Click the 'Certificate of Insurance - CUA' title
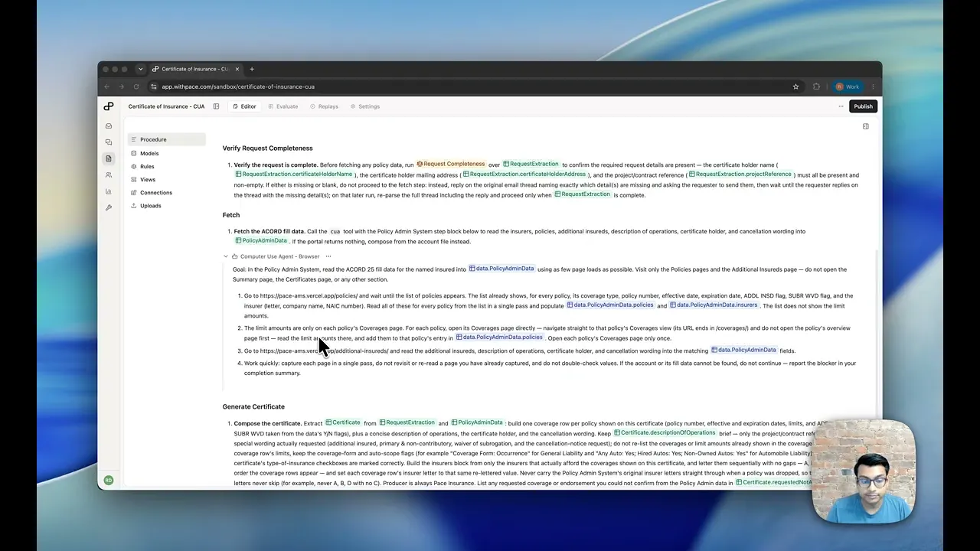The height and width of the screenshot is (551, 980). 166,106
